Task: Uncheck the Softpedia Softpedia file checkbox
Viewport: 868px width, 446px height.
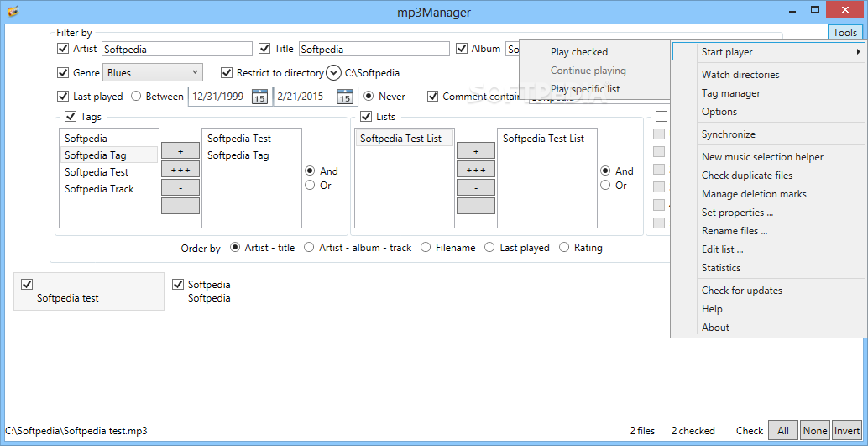Action: pos(178,284)
